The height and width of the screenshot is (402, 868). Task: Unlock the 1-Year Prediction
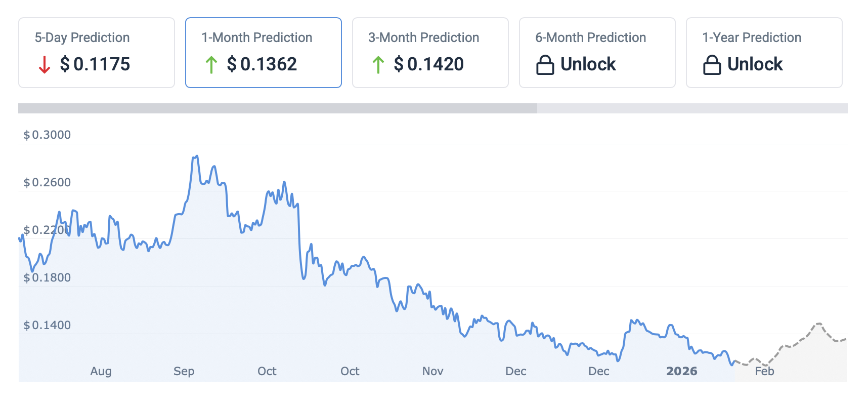pos(755,64)
